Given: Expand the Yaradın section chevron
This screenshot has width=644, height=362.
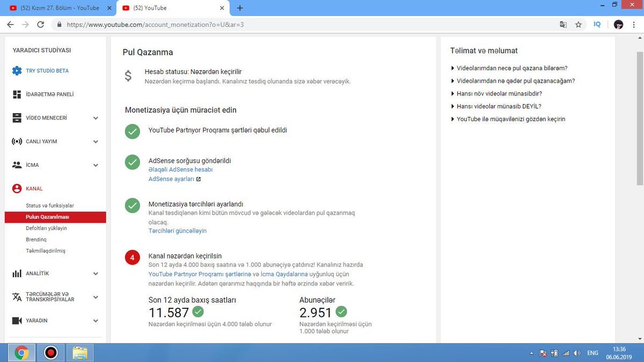Looking at the screenshot, I should tap(96, 321).
